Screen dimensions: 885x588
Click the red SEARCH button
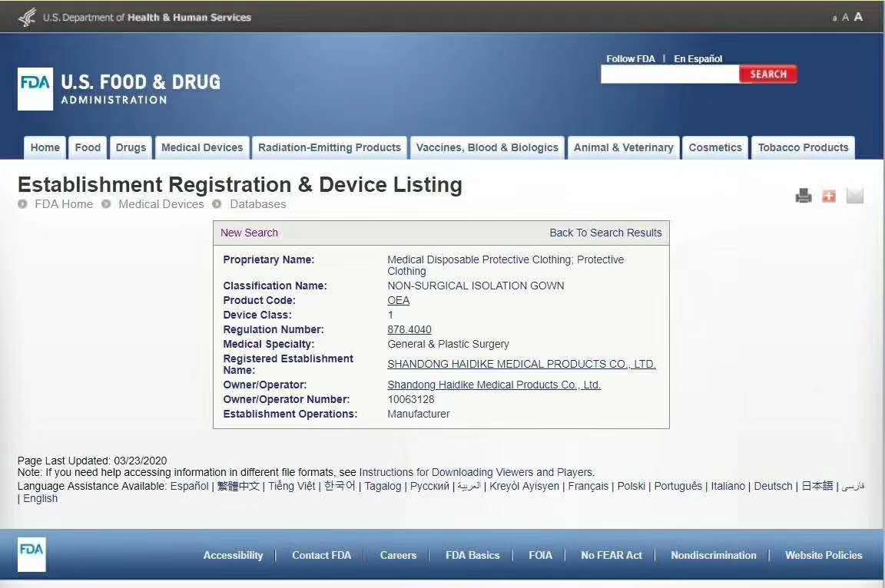click(x=768, y=74)
